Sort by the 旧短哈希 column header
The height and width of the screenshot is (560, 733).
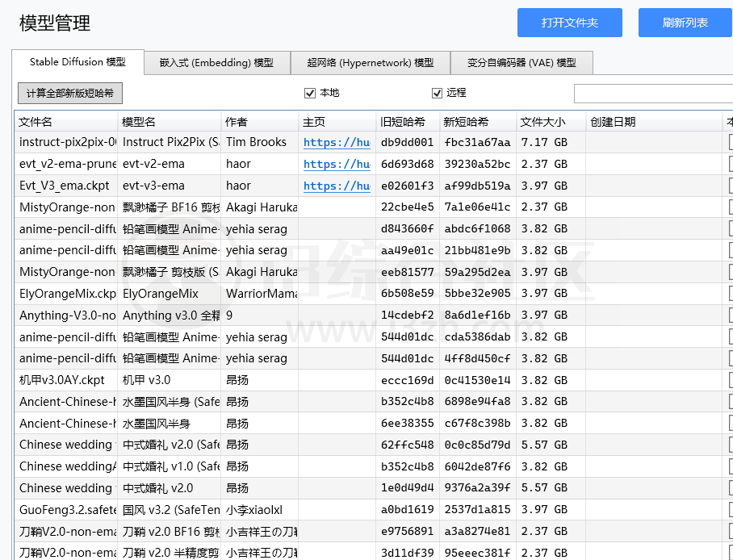point(408,122)
